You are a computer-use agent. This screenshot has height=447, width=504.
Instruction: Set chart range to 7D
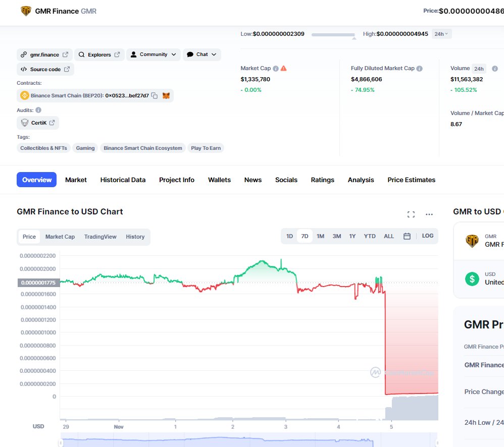coord(305,236)
